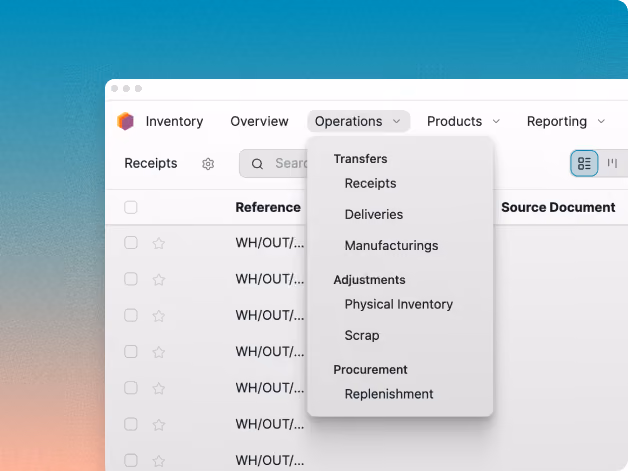This screenshot has width=628, height=471.
Task: Sort by the Reference column header
Action: [268, 207]
